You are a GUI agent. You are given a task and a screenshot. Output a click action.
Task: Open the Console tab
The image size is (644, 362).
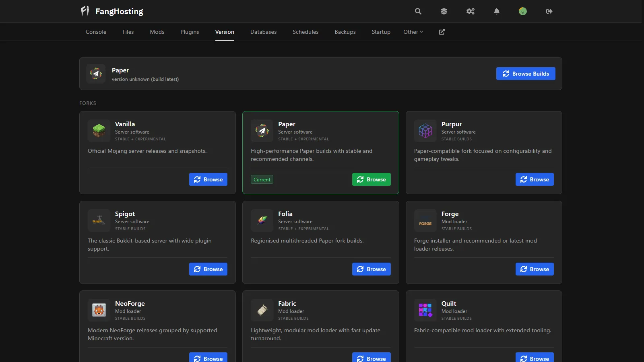96,32
